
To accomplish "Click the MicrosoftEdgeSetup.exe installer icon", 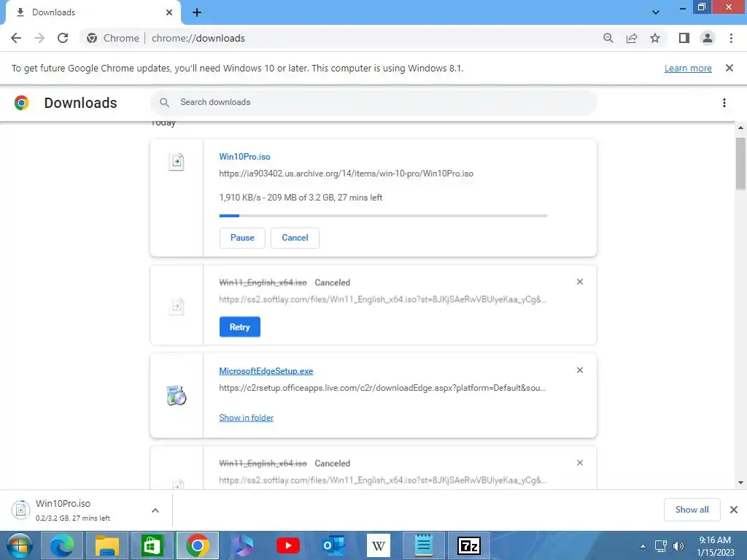I will [x=177, y=396].
